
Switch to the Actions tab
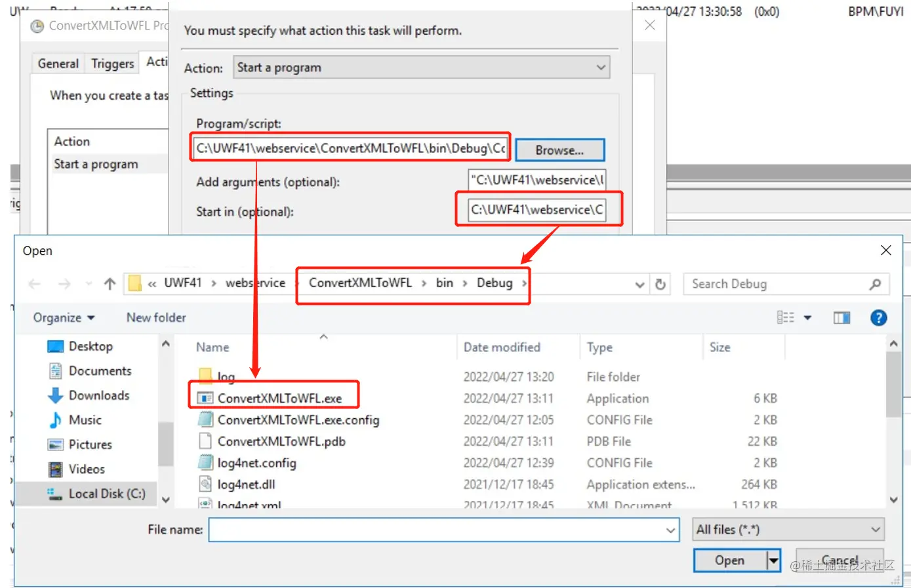pyautogui.click(x=156, y=62)
